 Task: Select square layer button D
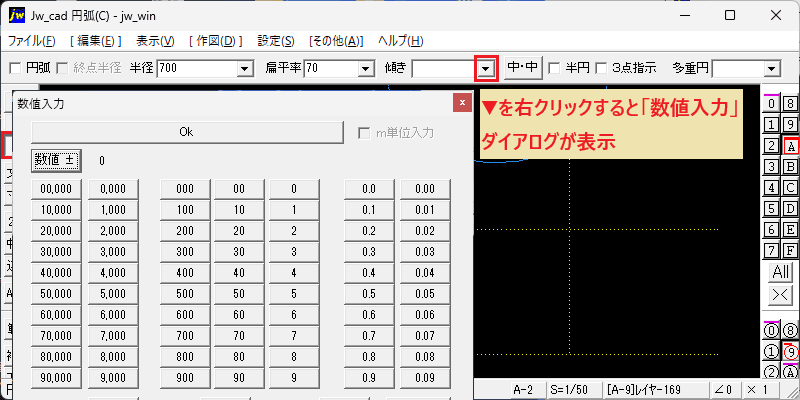pyautogui.click(x=790, y=209)
